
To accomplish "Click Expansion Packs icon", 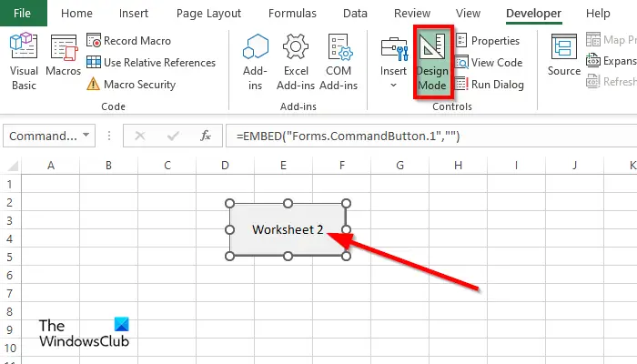I will pos(592,61).
